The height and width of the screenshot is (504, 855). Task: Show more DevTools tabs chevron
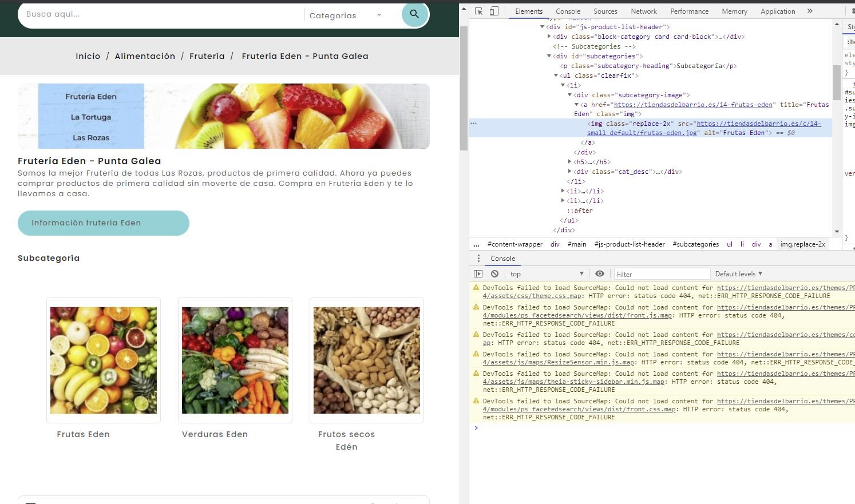[x=810, y=11]
